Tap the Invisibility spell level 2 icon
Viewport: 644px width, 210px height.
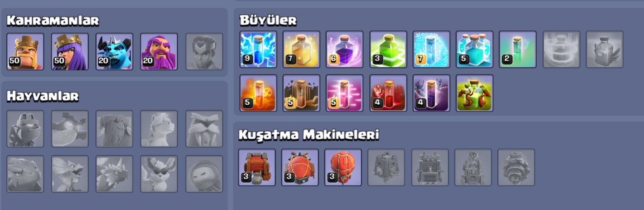[x=518, y=49]
